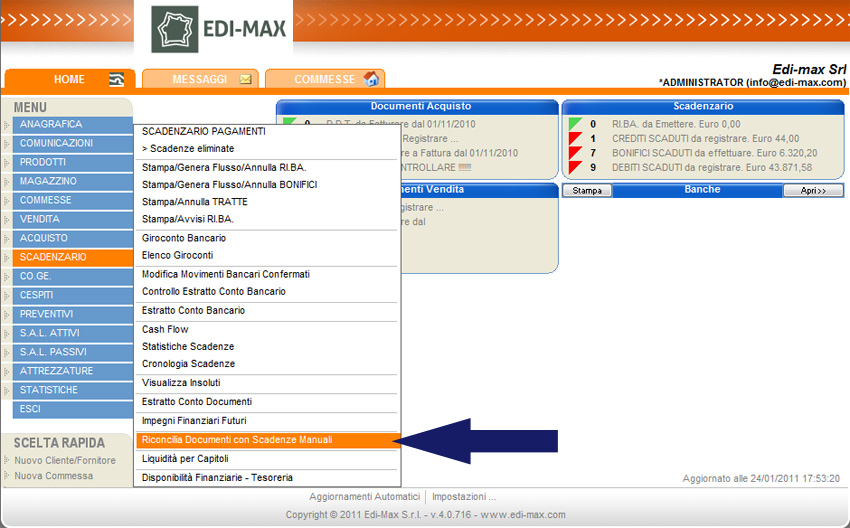The image size is (850, 528).
Task: Click the house icon on COMMESSE tab
Action: click(371, 79)
